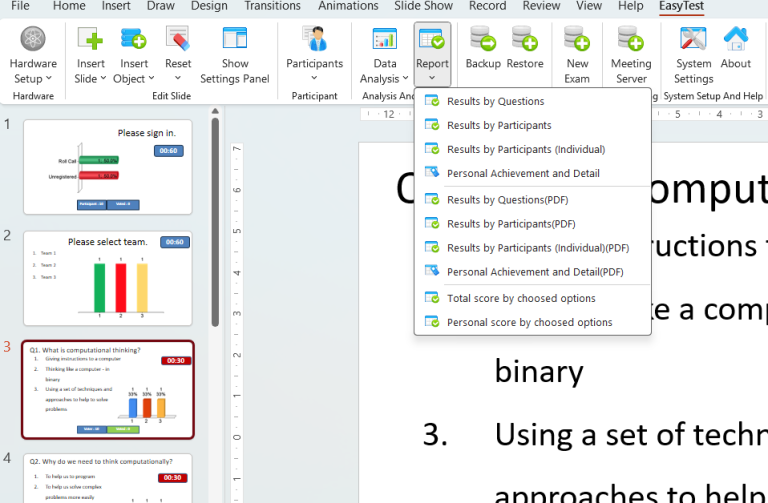
Task: Open the Meeting Server icon
Action: 631,39
